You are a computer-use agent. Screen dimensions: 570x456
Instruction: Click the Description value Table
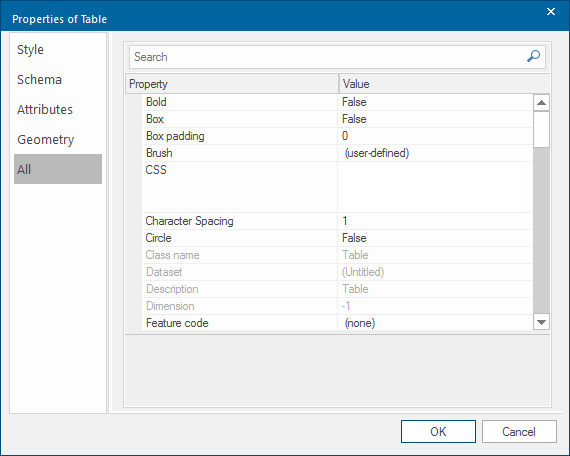435,289
